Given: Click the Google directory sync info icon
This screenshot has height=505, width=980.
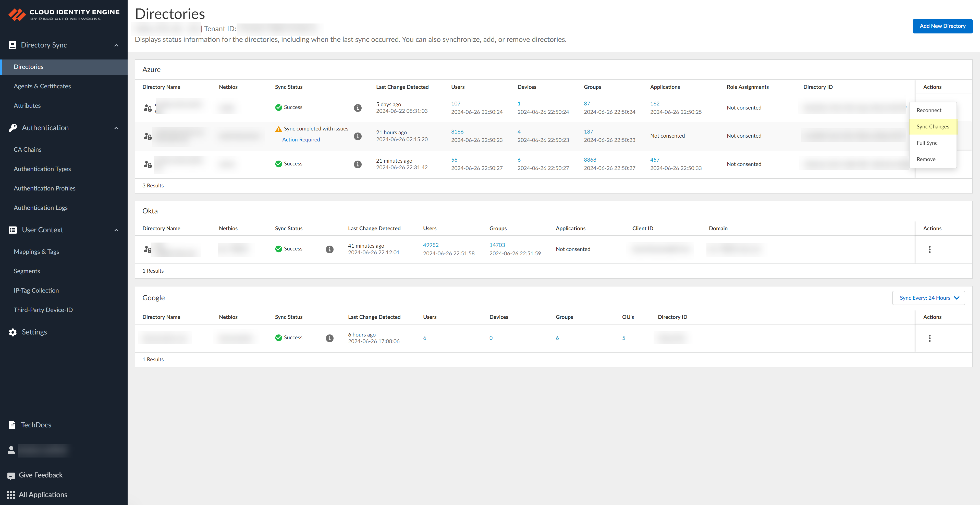Looking at the screenshot, I should pos(329,338).
